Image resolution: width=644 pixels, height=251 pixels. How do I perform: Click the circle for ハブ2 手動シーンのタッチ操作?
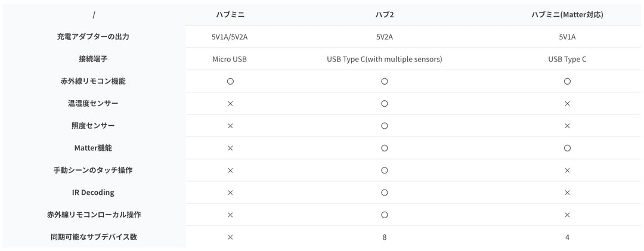(x=385, y=171)
